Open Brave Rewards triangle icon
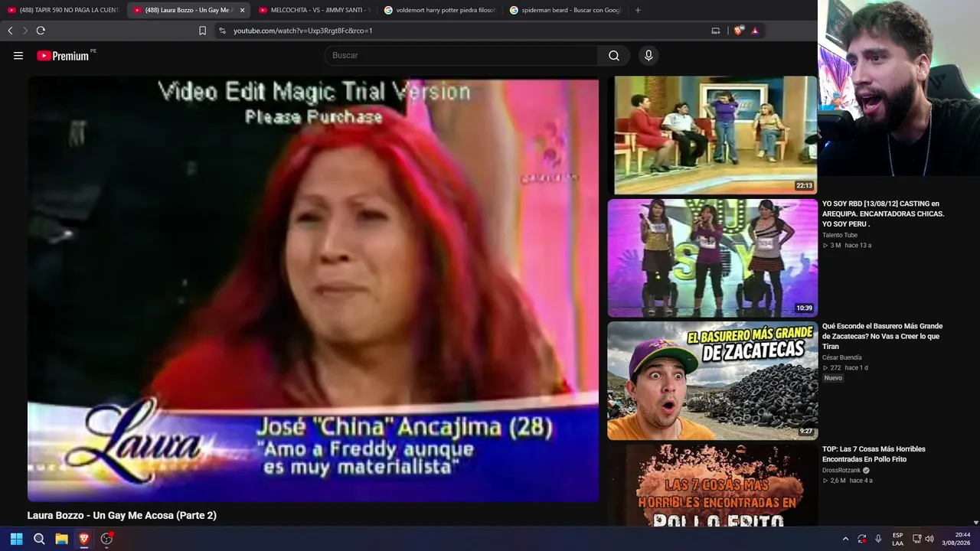Image resolution: width=980 pixels, height=551 pixels. [755, 31]
